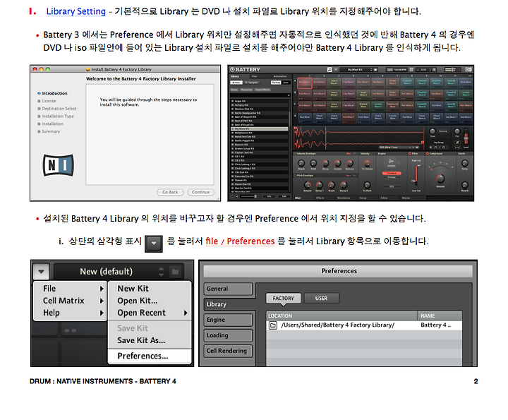Click the folder icon beside New (default)
The height and width of the screenshot is (420, 508).
pos(176,272)
